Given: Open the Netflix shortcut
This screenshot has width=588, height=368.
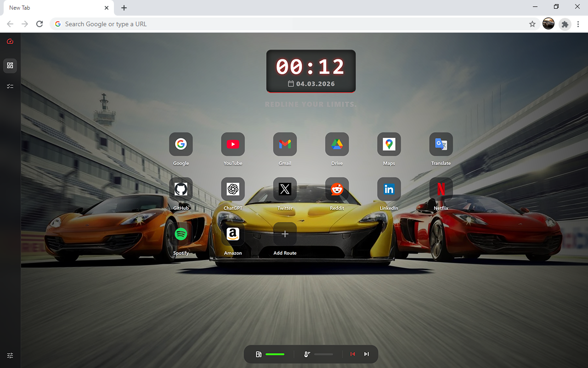Looking at the screenshot, I should point(441,189).
